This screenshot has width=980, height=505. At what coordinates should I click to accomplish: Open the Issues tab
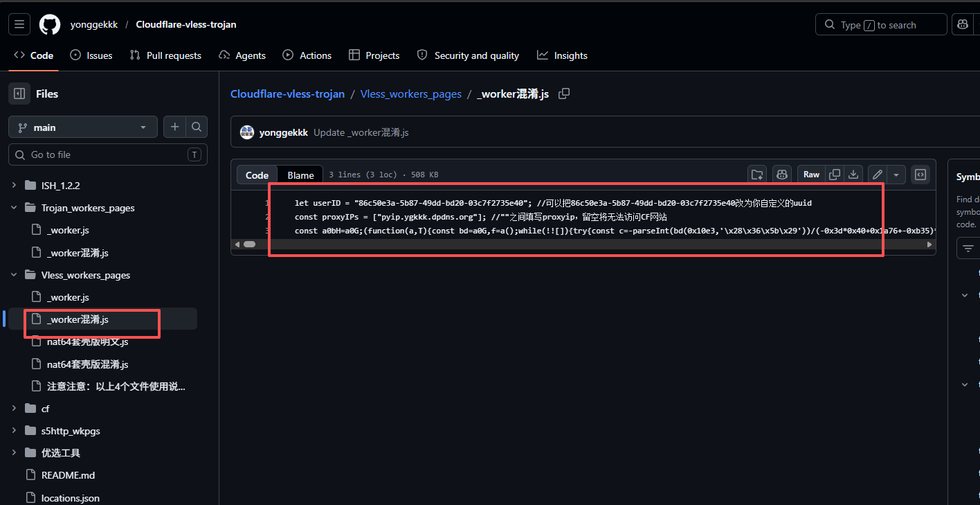(x=91, y=55)
